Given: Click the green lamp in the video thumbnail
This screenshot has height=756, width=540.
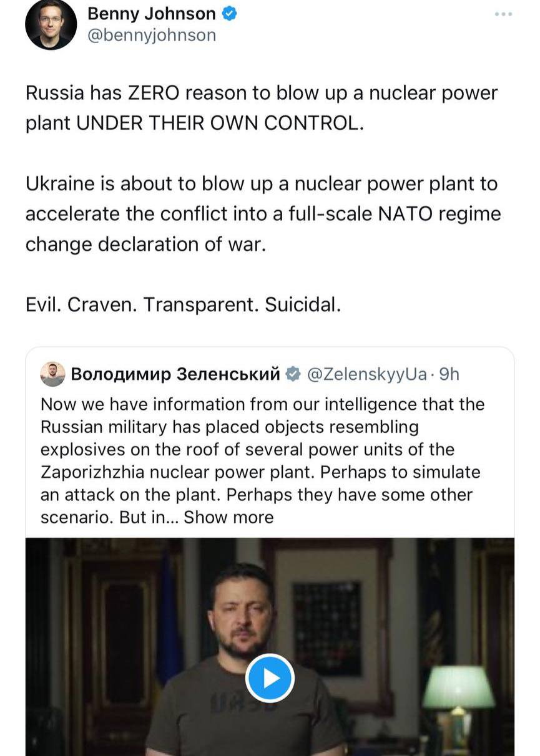Looking at the screenshot, I should (458, 688).
